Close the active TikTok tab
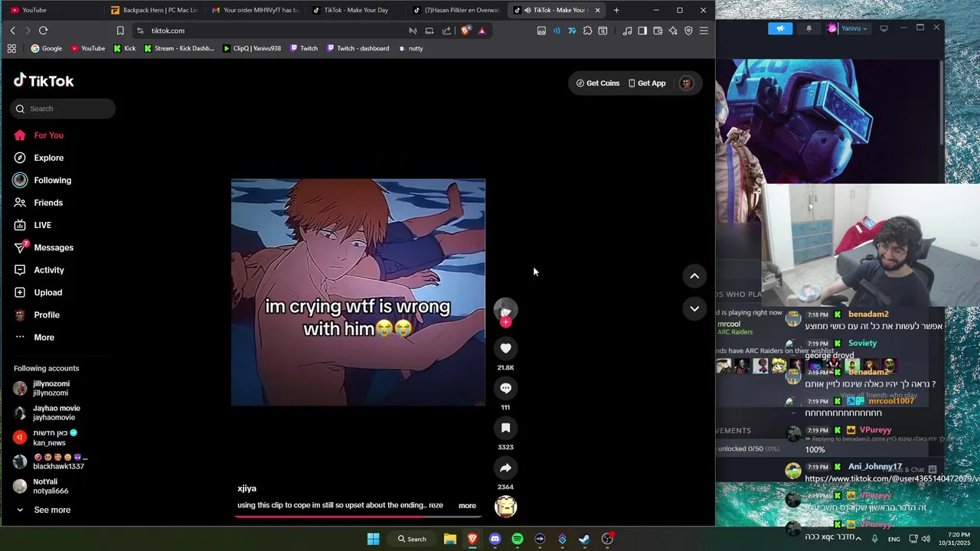The image size is (980, 551). coord(597,10)
